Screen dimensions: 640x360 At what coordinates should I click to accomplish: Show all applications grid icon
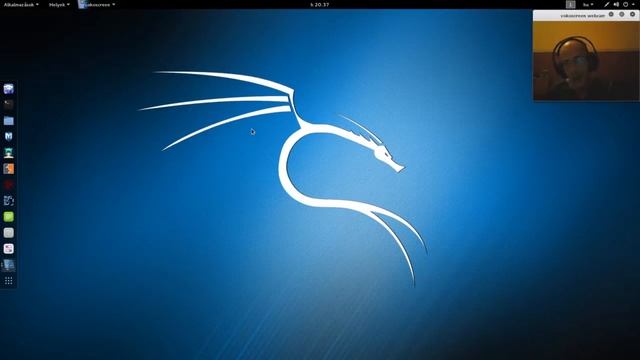pyautogui.click(x=9, y=281)
